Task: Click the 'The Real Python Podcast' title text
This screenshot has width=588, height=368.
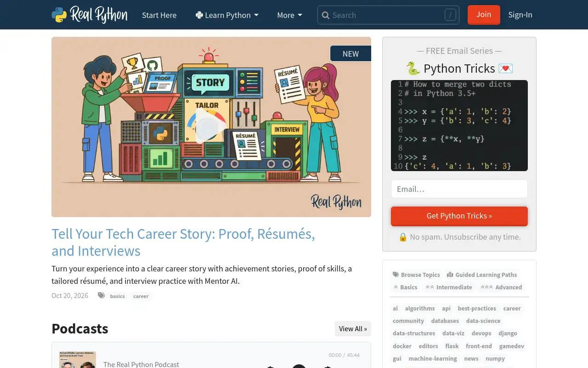Action: (141, 364)
